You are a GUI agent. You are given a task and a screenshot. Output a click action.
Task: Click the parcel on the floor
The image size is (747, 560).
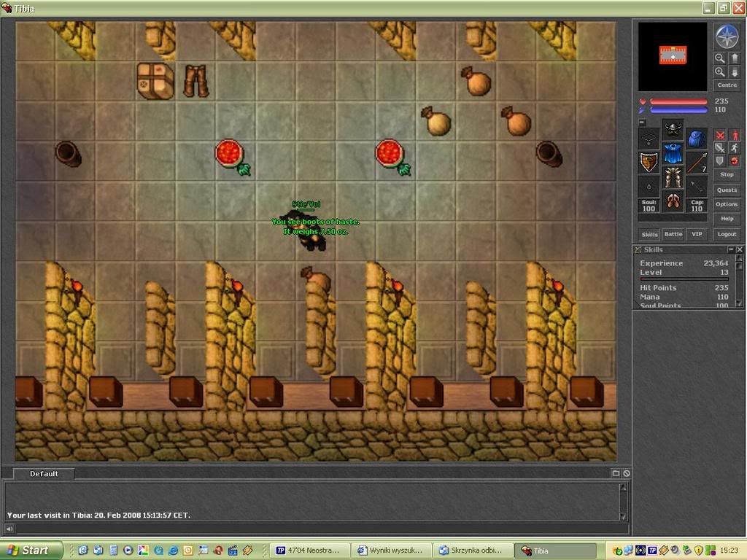[155, 81]
